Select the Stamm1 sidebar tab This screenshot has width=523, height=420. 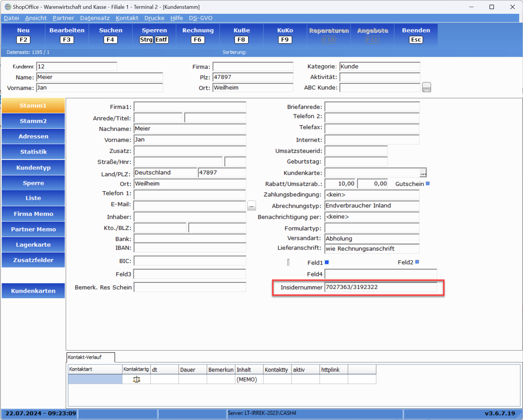click(33, 106)
